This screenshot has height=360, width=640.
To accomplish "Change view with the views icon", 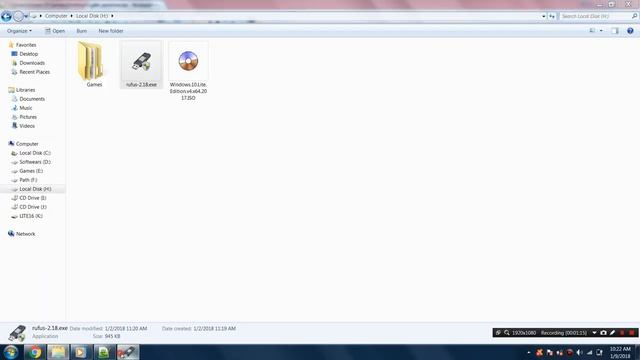I will coord(592,31).
